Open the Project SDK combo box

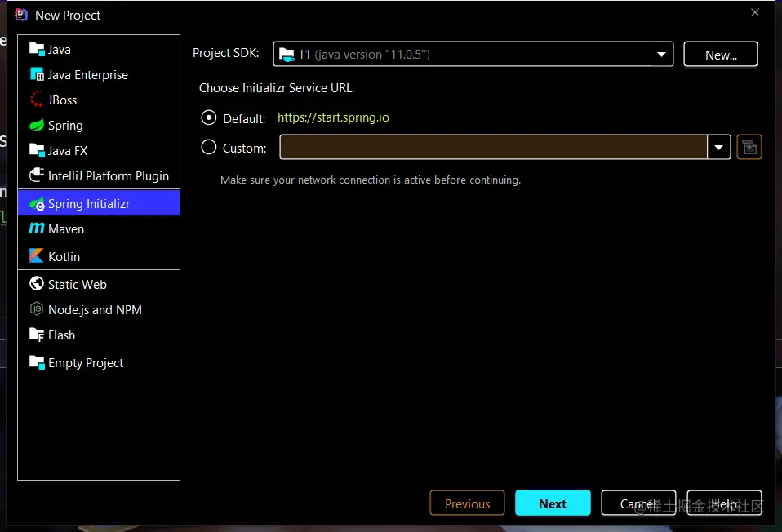point(473,54)
